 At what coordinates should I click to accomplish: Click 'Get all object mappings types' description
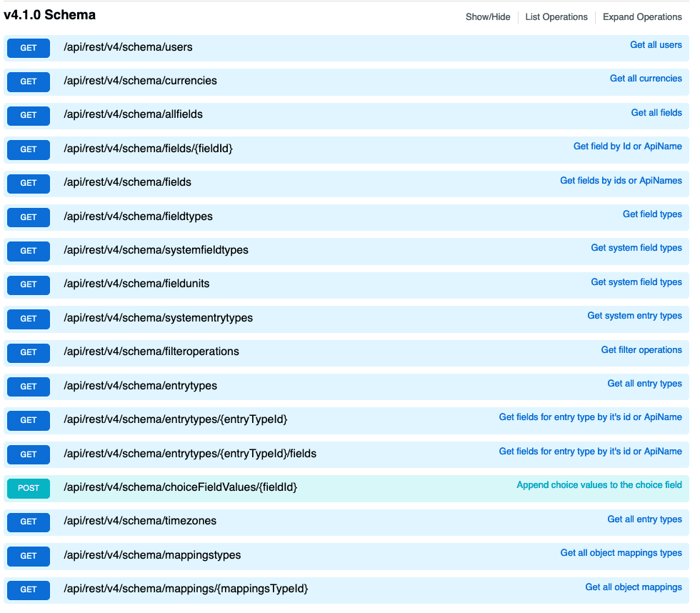pos(621,552)
